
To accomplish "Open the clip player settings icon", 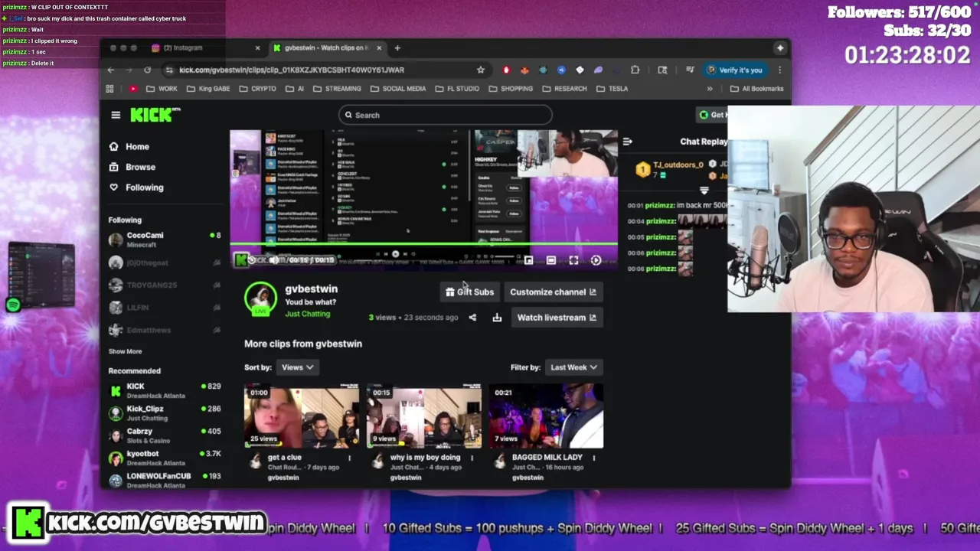I will pos(596,261).
